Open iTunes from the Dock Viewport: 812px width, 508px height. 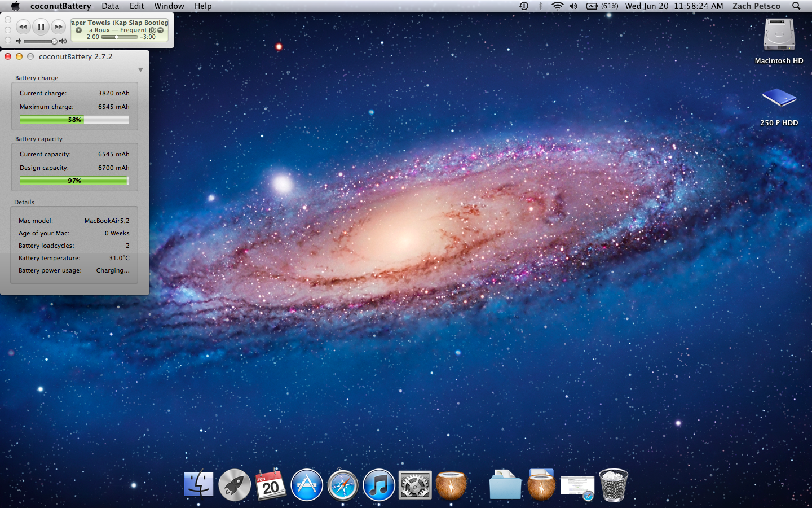click(x=379, y=485)
